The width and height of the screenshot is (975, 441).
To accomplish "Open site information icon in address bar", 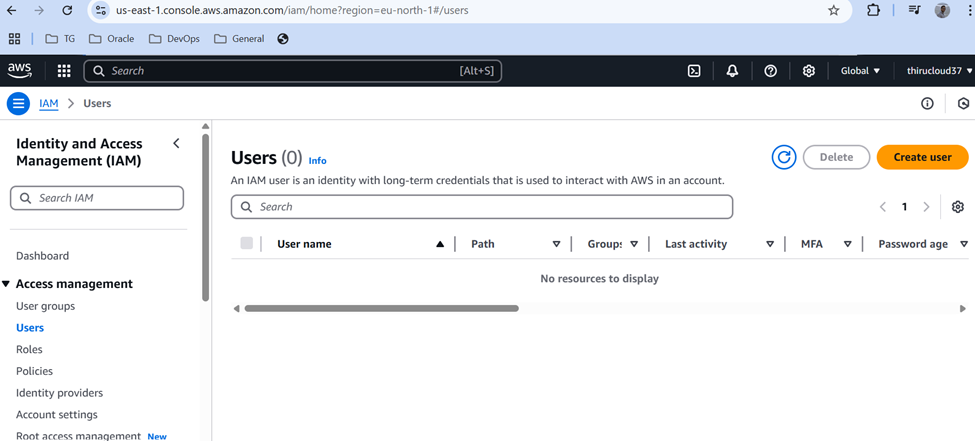I will [100, 11].
